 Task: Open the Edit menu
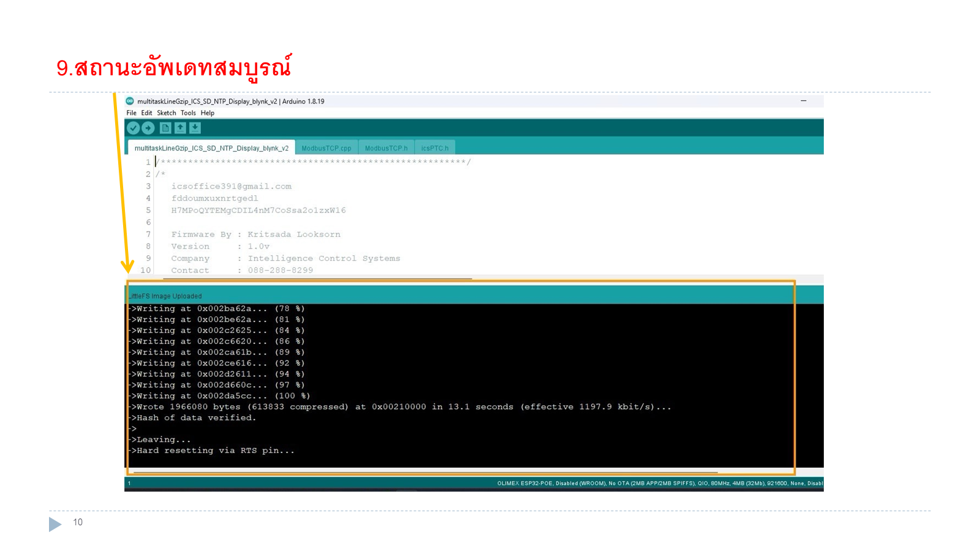coord(146,113)
